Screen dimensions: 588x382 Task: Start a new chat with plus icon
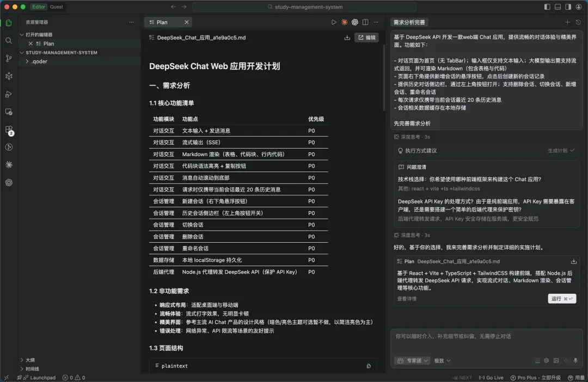click(567, 22)
